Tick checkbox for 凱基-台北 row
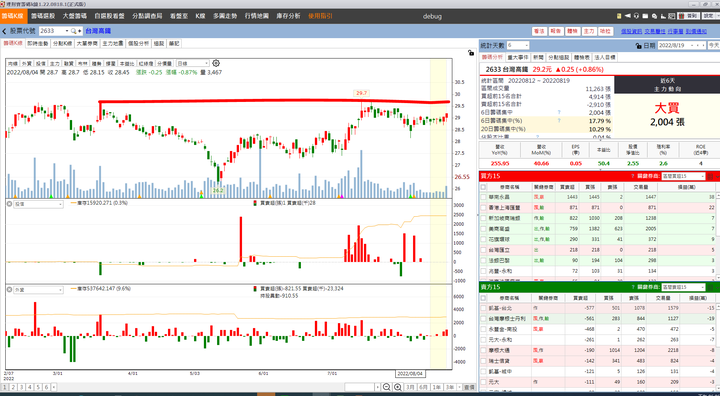 pos(483,308)
